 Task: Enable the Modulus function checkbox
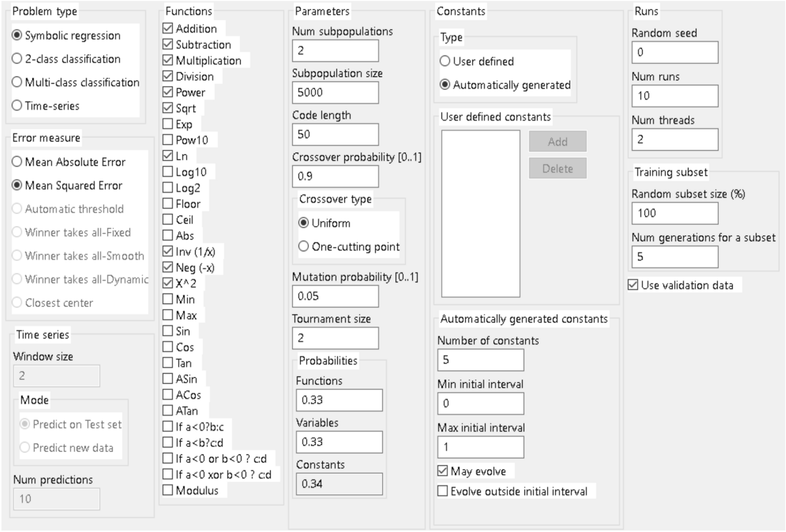tap(168, 490)
